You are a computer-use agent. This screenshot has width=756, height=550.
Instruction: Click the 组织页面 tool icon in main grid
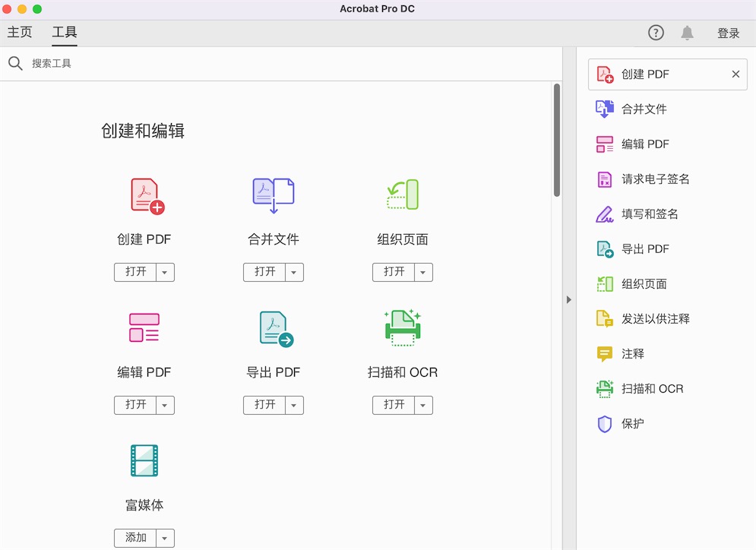(403, 194)
